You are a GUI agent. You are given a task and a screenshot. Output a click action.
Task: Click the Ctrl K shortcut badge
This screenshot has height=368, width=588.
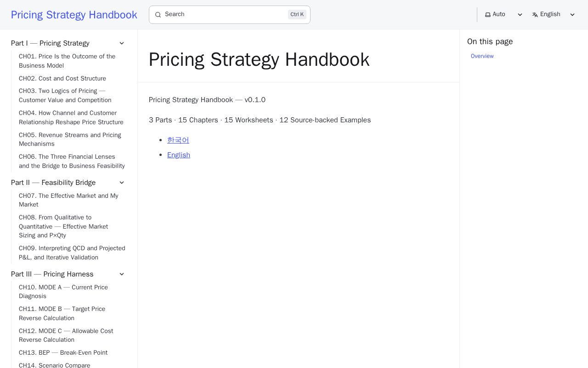[x=297, y=15]
